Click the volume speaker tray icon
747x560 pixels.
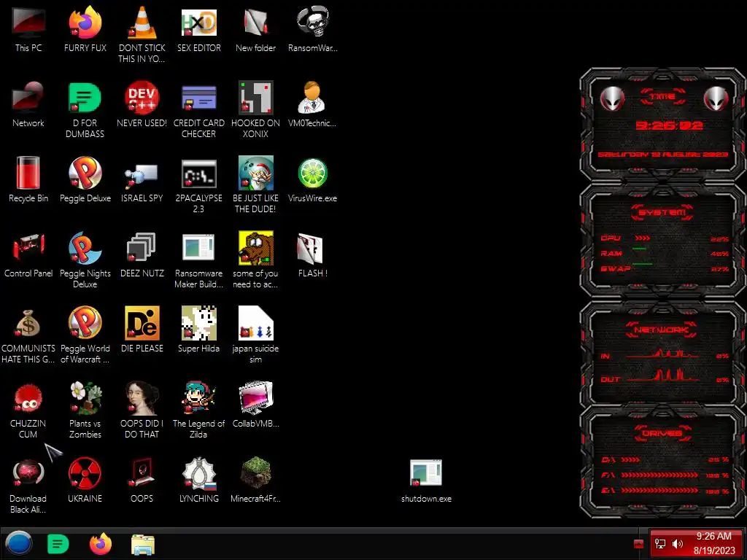[x=678, y=544]
